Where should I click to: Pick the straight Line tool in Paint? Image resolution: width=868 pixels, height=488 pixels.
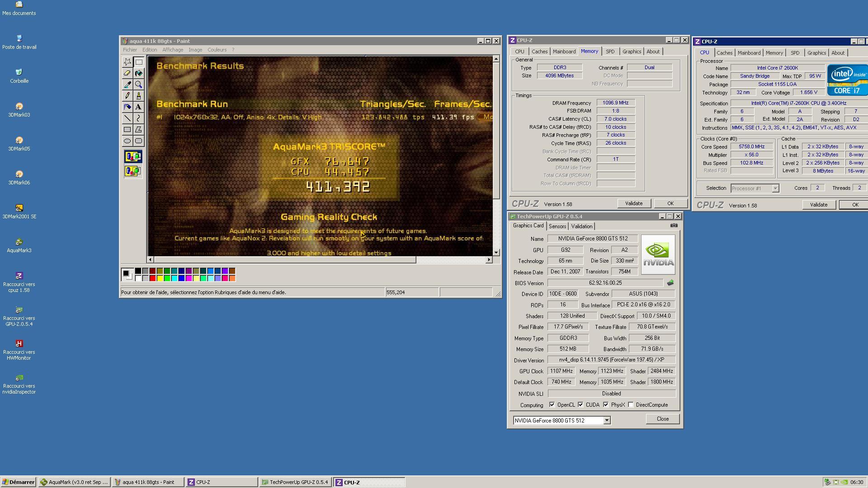point(127,118)
